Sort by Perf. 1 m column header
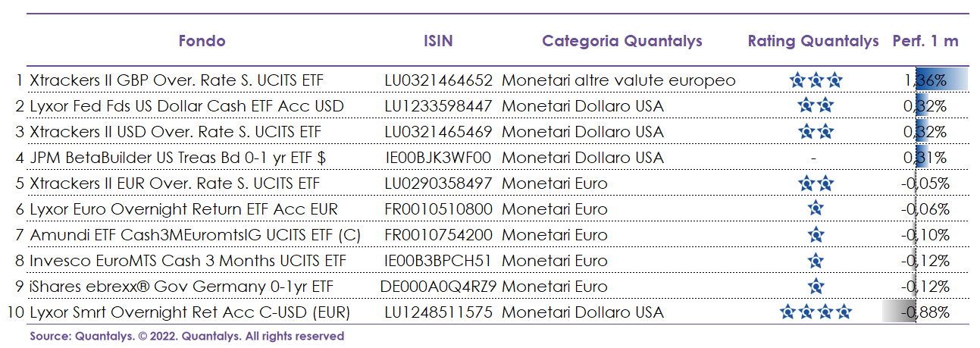Image resolution: width=980 pixels, height=348 pixels. [925, 41]
